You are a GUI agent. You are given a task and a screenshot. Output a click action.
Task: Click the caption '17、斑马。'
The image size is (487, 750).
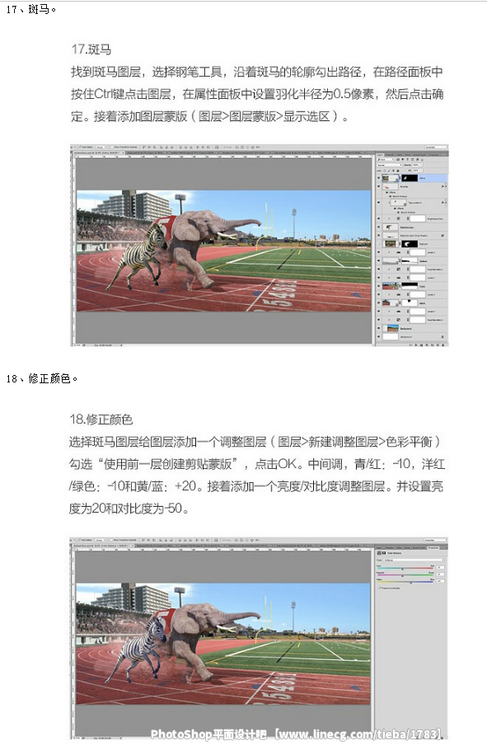click(x=31, y=9)
